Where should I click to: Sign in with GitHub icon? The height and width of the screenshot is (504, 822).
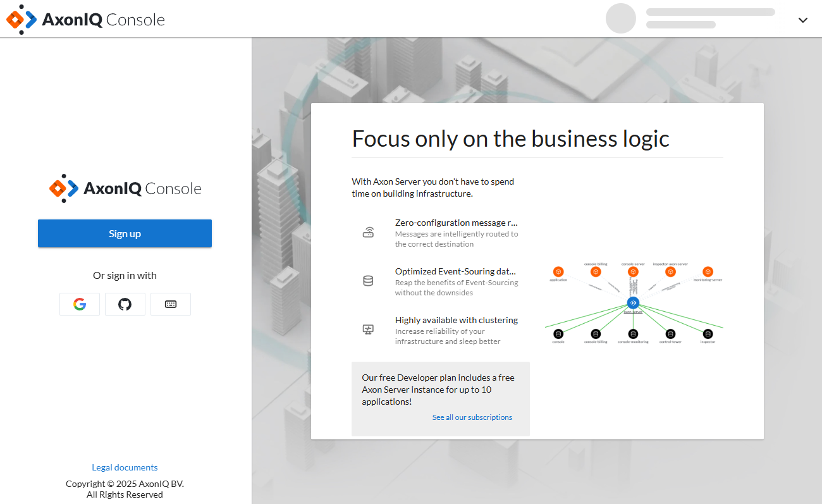click(x=125, y=304)
